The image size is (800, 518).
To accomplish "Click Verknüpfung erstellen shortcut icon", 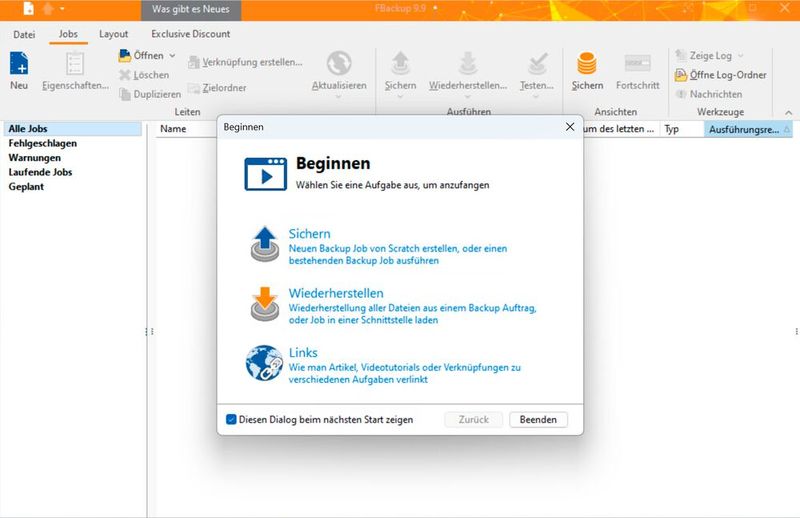I will (193, 62).
